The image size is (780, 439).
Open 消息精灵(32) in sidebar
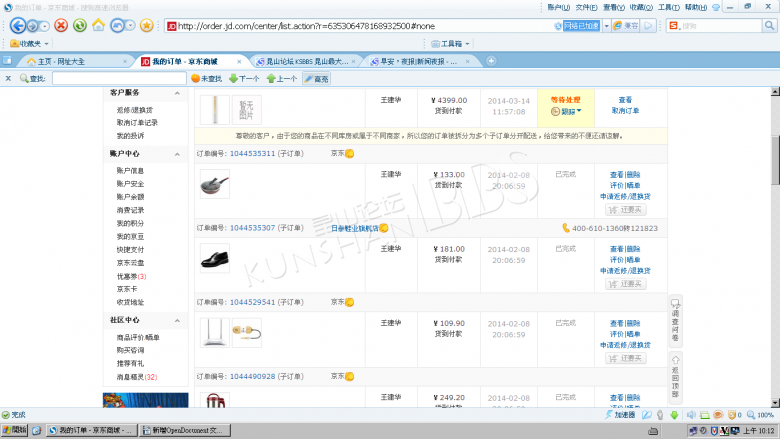(x=137, y=377)
